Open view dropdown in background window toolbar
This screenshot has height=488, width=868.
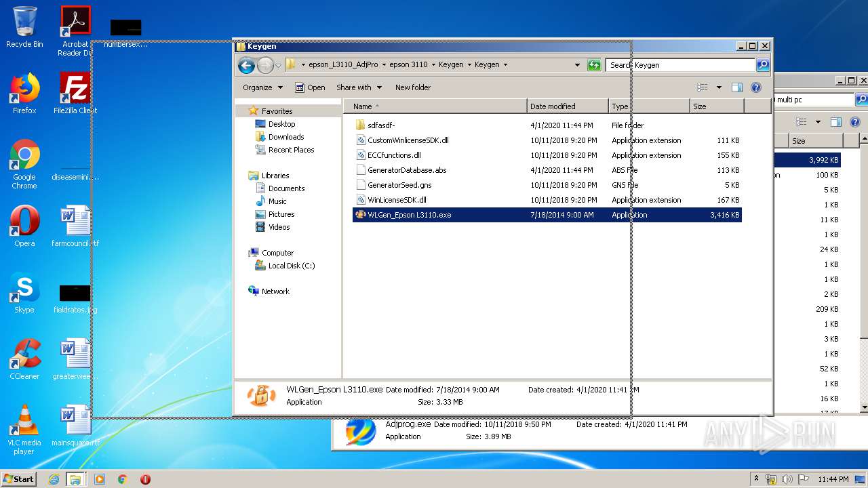pos(818,122)
